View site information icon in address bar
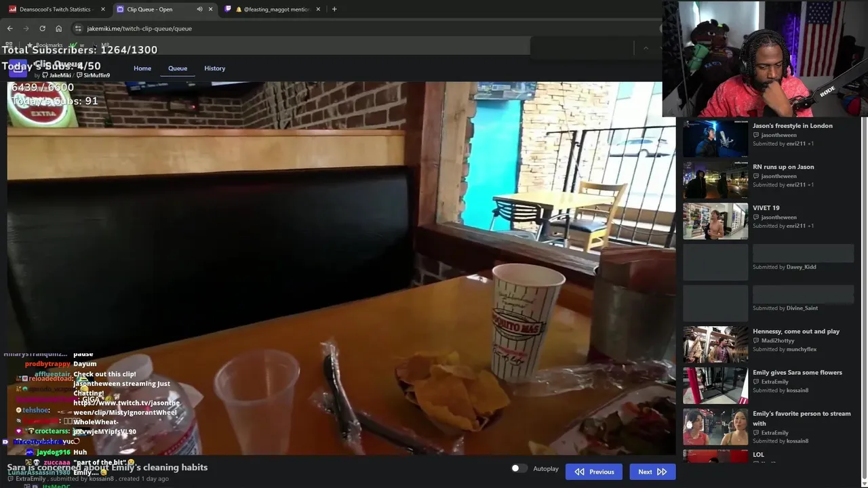The image size is (868, 488). (x=78, y=28)
